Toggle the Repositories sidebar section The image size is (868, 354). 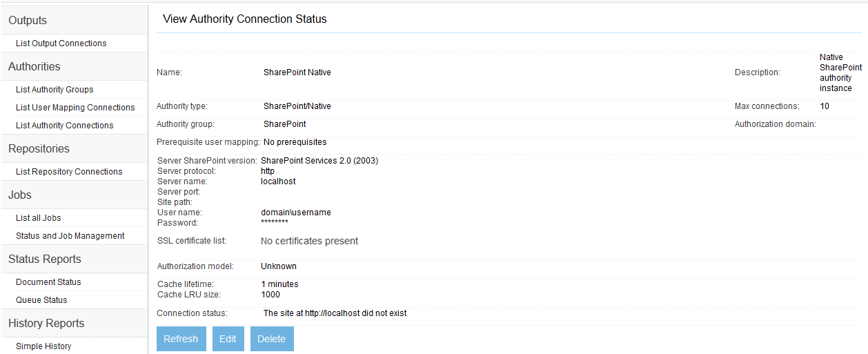(x=39, y=149)
